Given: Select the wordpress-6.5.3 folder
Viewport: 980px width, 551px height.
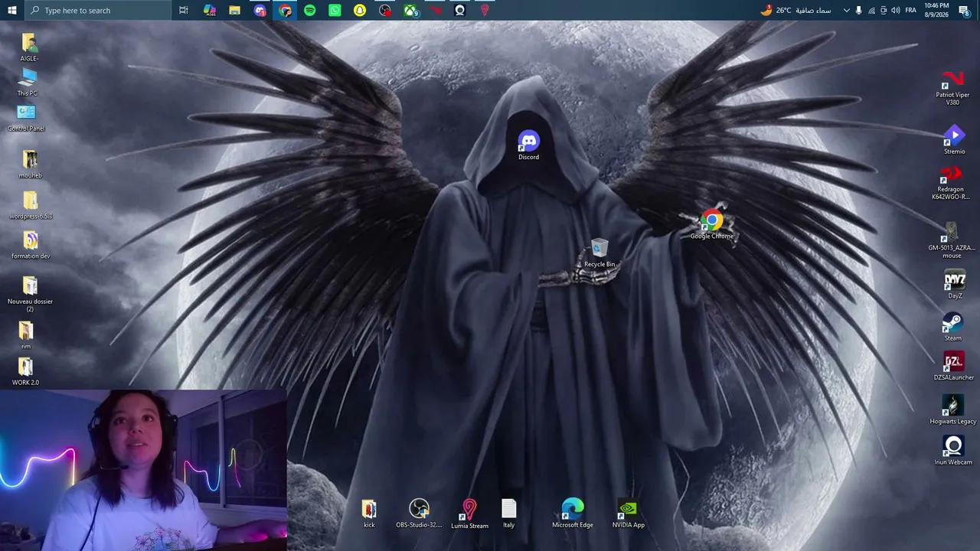Looking at the screenshot, I should [x=31, y=205].
